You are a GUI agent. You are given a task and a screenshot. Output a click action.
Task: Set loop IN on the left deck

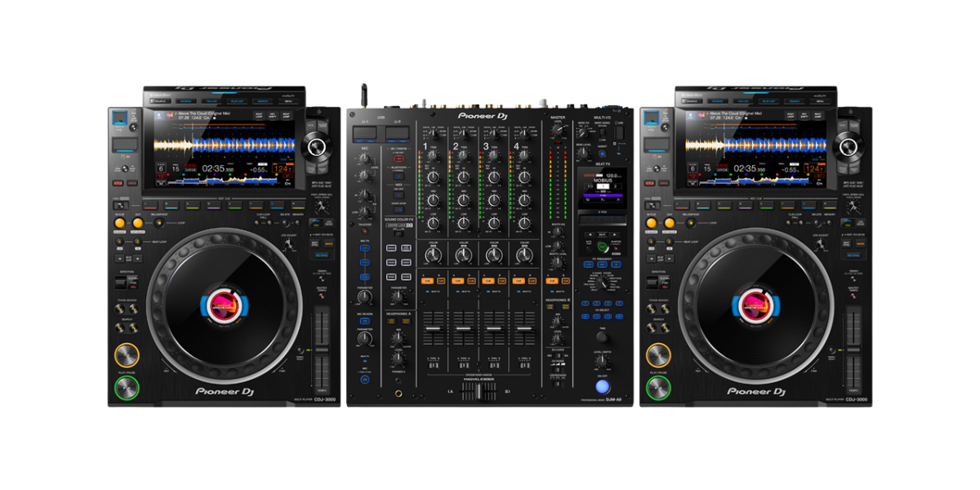click(x=120, y=222)
